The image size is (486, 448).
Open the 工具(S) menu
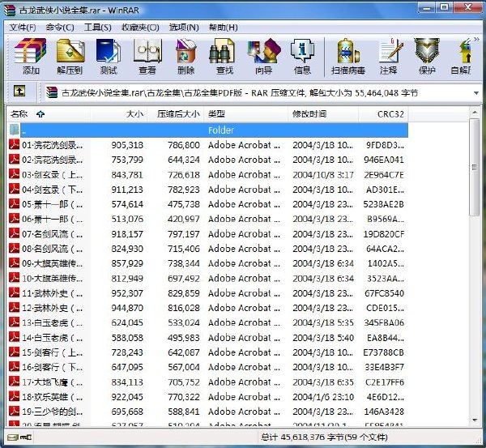(98, 28)
